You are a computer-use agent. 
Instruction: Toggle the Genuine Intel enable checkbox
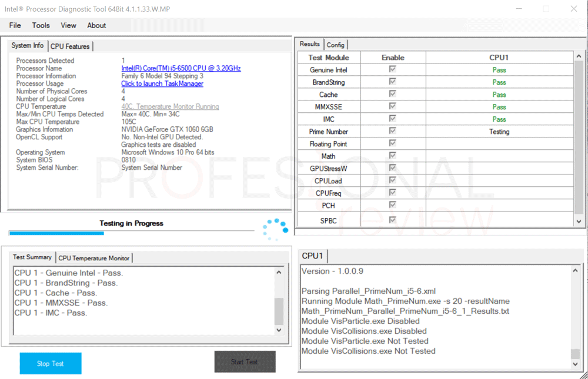point(393,70)
